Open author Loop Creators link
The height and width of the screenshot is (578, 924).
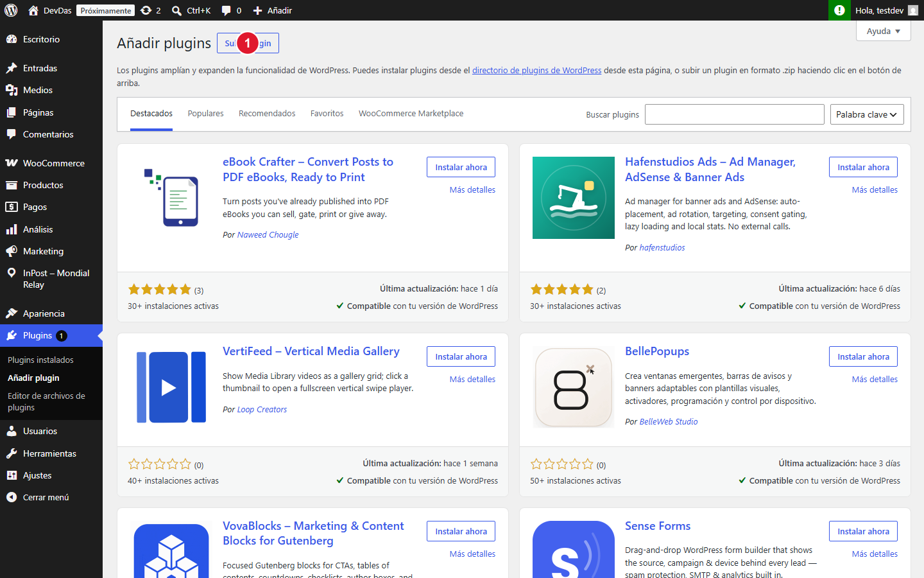(x=262, y=409)
